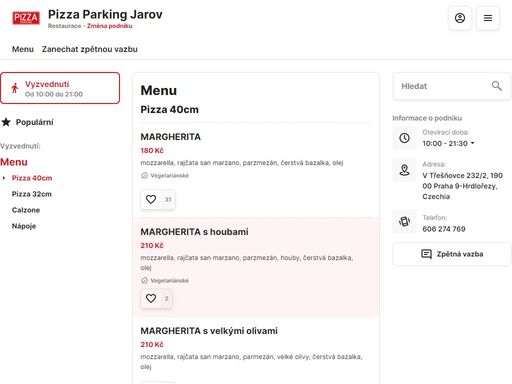512x384 pixels.
Task: Click the opening hours clock icon
Action: click(404, 138)
